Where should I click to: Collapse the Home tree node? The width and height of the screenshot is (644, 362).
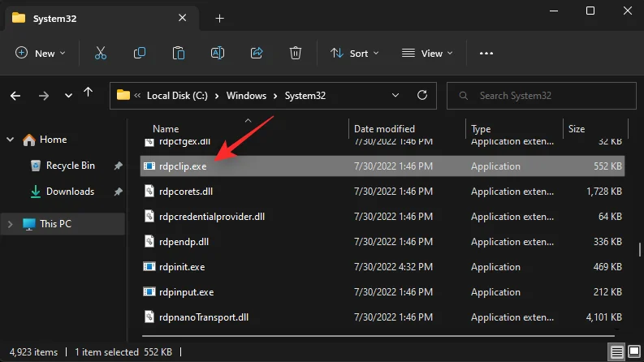11,140
